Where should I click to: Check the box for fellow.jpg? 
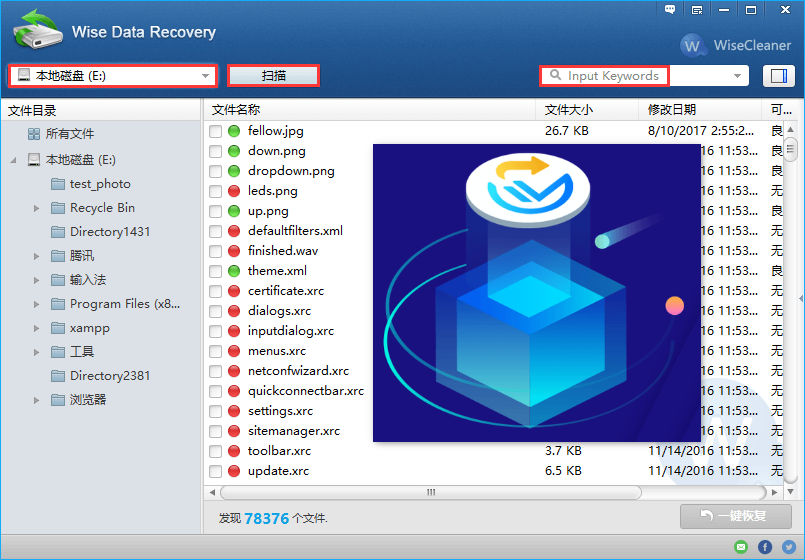click(215, 131)
